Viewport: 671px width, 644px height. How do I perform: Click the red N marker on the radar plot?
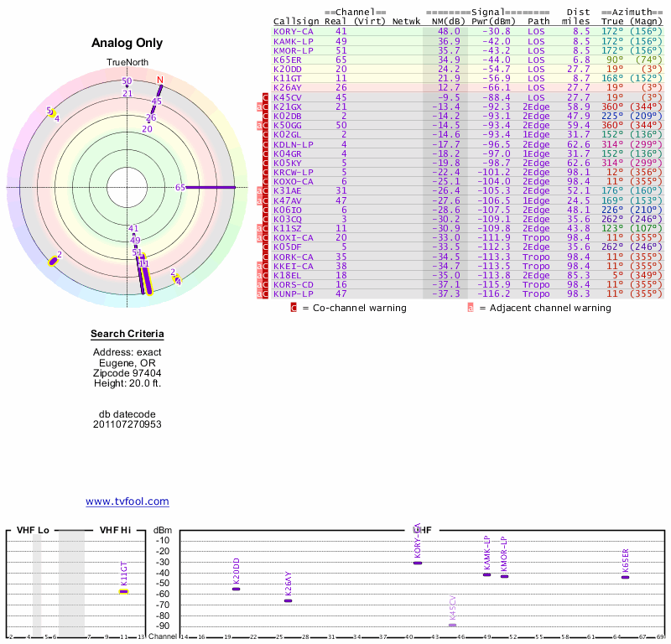pos(159,80)
